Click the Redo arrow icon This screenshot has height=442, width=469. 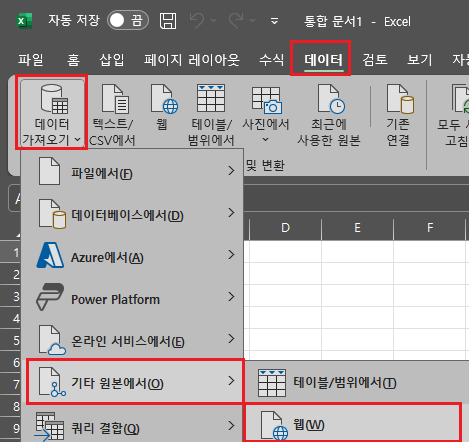point(236,21)
